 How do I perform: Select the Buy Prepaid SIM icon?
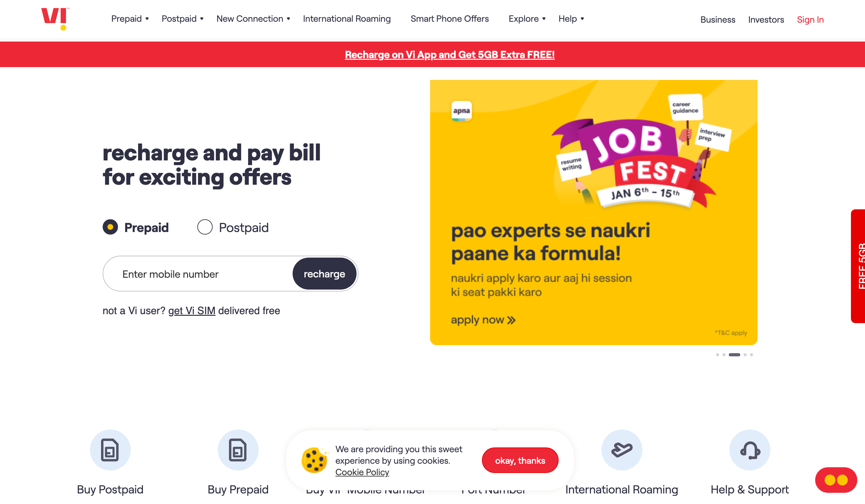tap(238, 450)
